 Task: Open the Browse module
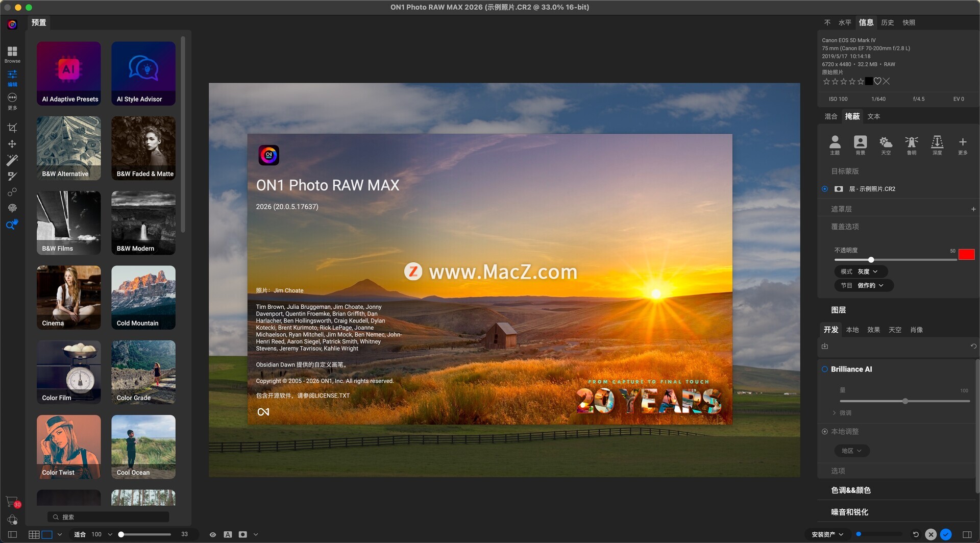coord(12,54)
